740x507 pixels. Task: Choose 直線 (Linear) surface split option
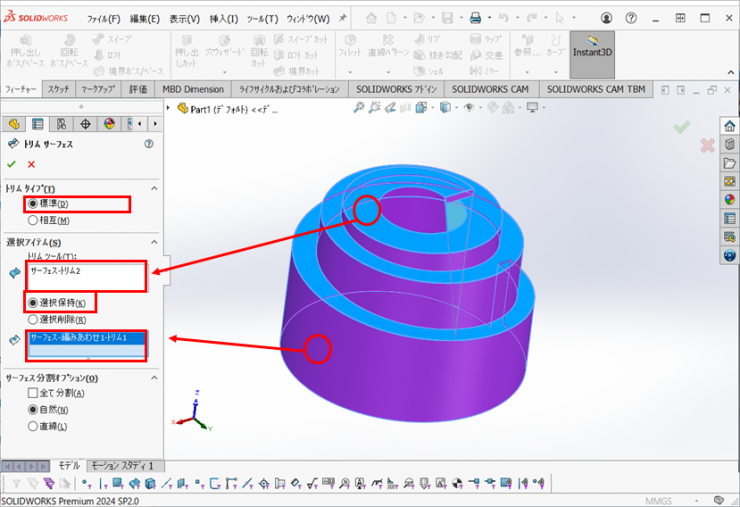(34, 426)
